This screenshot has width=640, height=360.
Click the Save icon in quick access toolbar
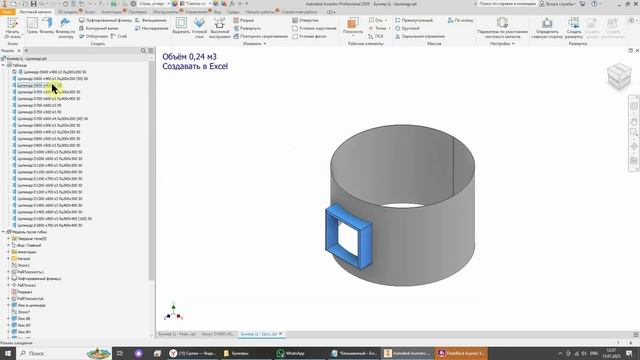tap(33, 4)
